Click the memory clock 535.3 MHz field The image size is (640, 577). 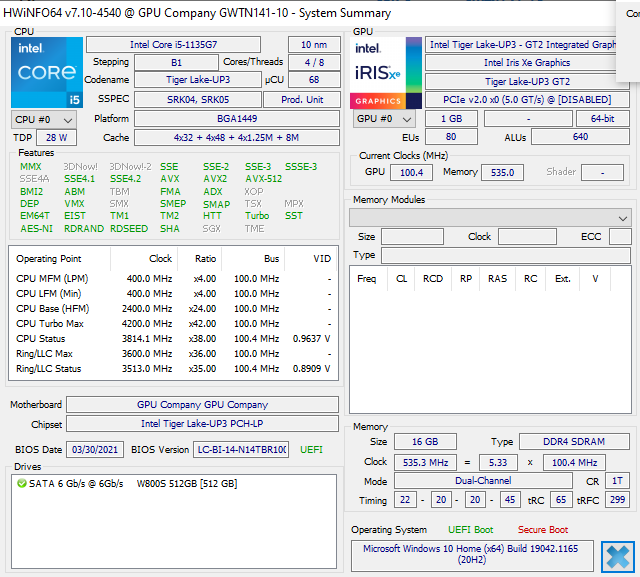425,463
